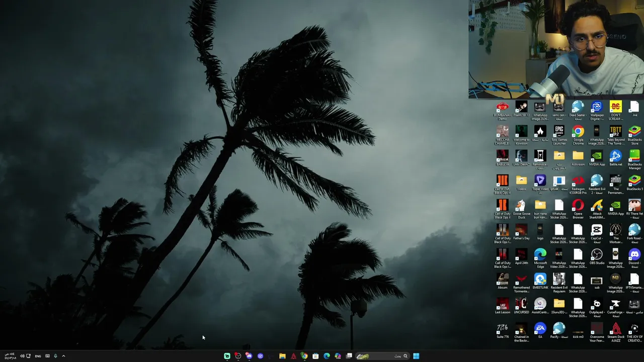
Task: Open the Videos folder on desktop
Action: (521, 183)
